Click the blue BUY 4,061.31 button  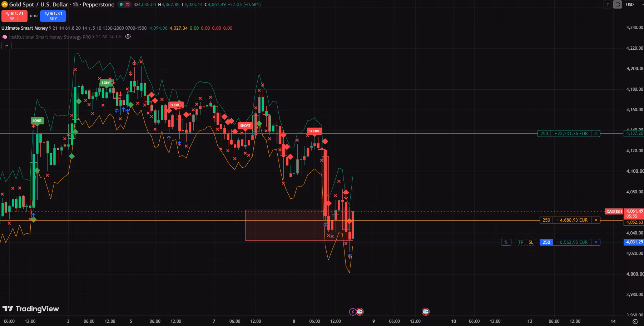point(53,16)
